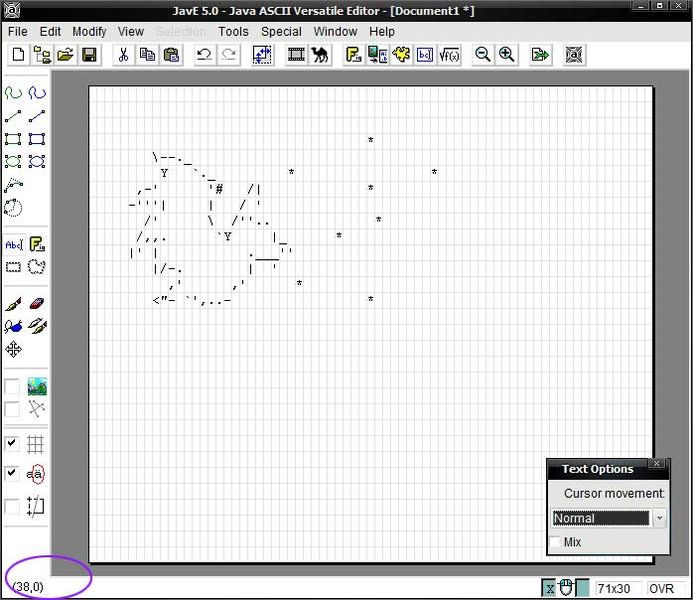
Task: Enable the Mix checkbox in Text Options
Action: click(556, 542)
